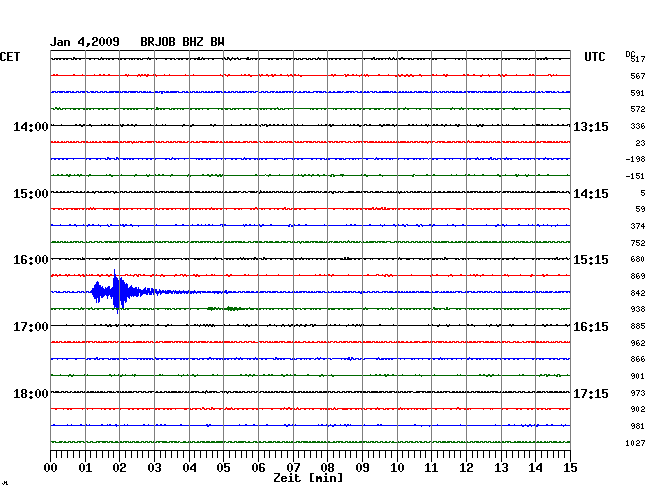Click the DC offset value '869'

pos(638,276)
